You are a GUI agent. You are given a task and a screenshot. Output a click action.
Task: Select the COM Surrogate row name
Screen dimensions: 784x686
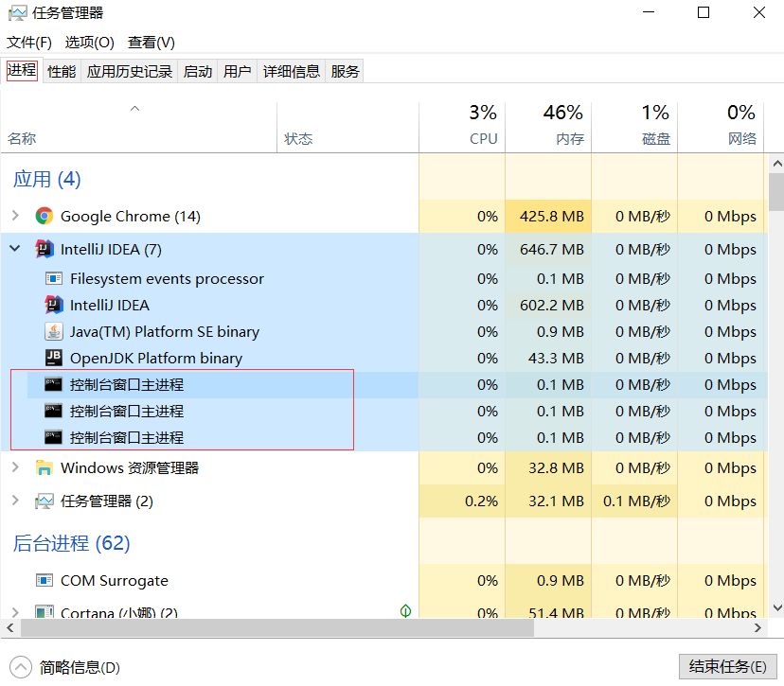point(115,581)
